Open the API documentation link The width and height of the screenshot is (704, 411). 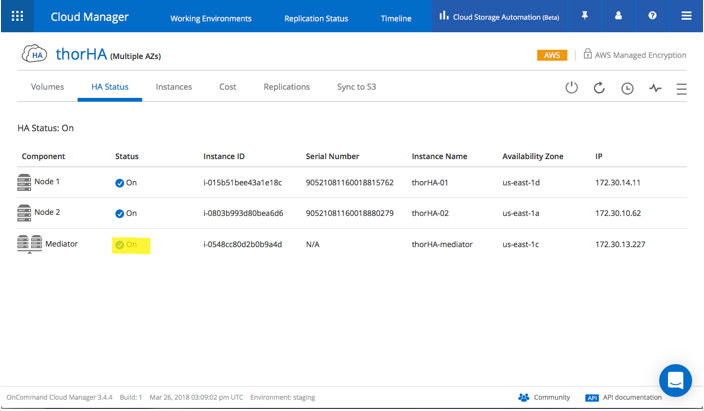pos(623,397)
